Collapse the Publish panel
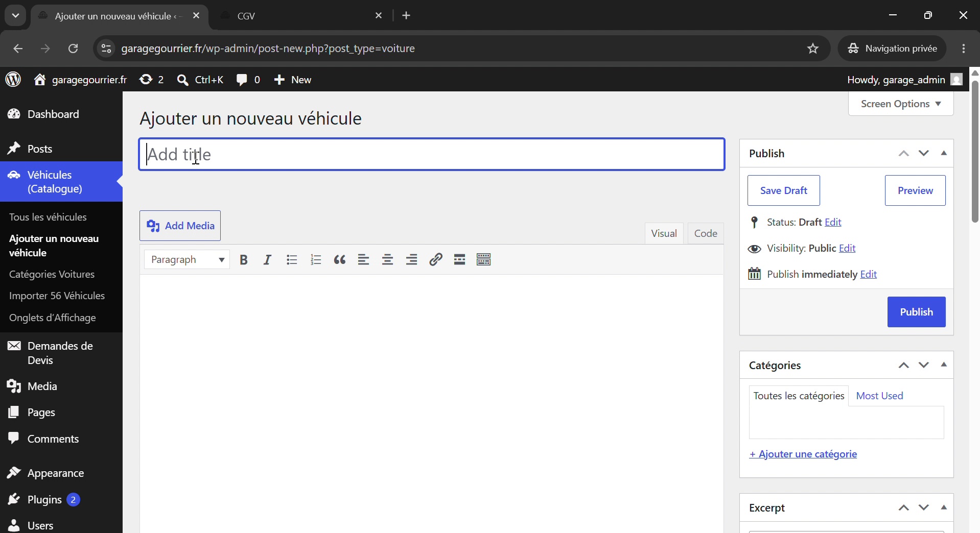This screenshot has height=533, width=980. [944, 153]
